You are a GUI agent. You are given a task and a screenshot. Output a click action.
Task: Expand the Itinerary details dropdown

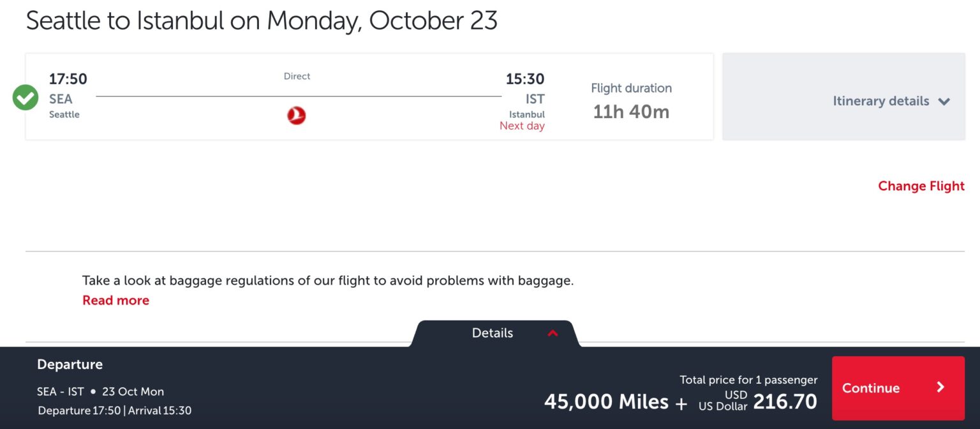[x=891, y=102]
